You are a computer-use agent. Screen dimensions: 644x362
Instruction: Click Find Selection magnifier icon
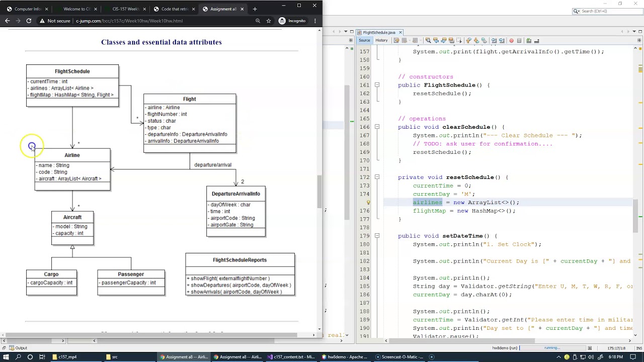[x=428, y=40]
